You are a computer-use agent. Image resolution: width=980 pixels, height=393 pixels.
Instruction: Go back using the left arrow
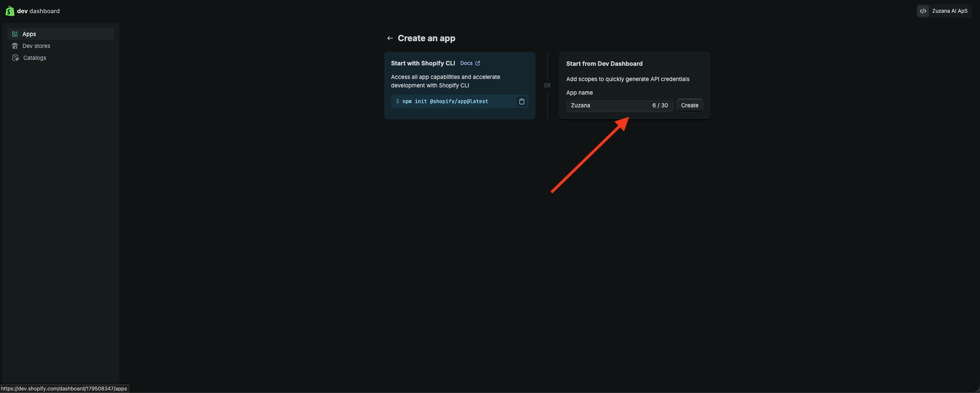(x=390, y=38)
